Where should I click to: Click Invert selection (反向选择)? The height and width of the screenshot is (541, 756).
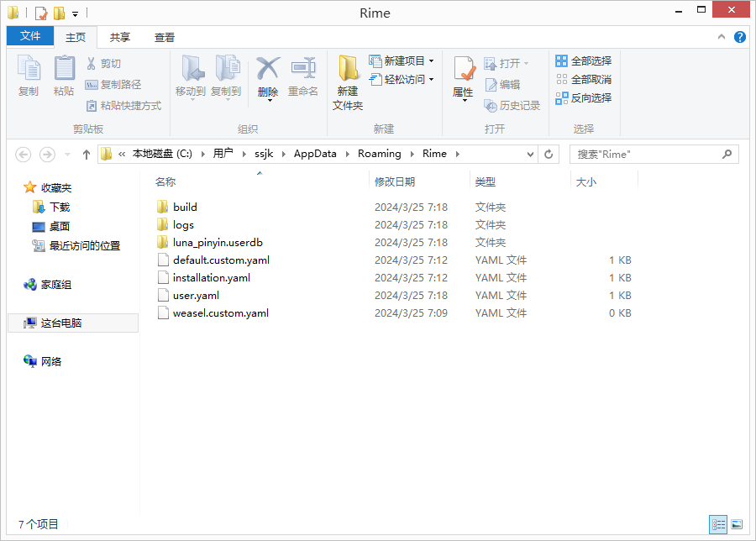point(584,98)
